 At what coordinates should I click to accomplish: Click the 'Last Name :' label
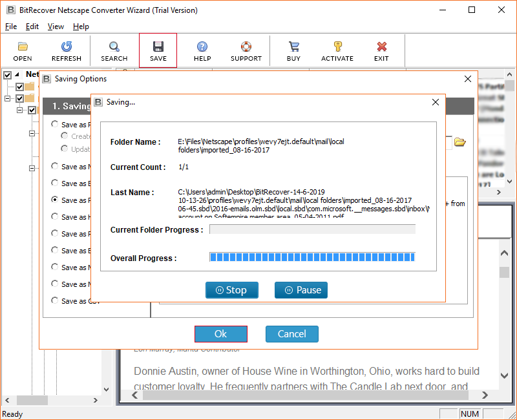click(x=132, y=193)
